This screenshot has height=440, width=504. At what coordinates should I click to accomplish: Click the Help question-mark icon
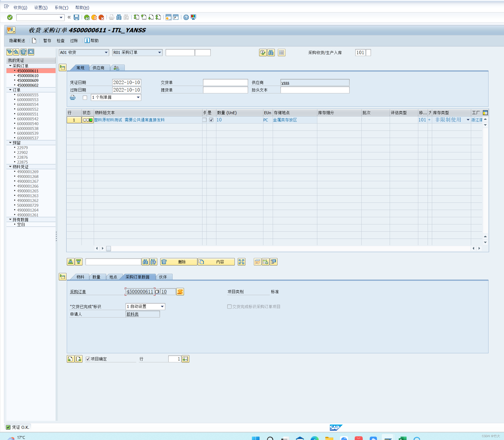coord(186,17)
